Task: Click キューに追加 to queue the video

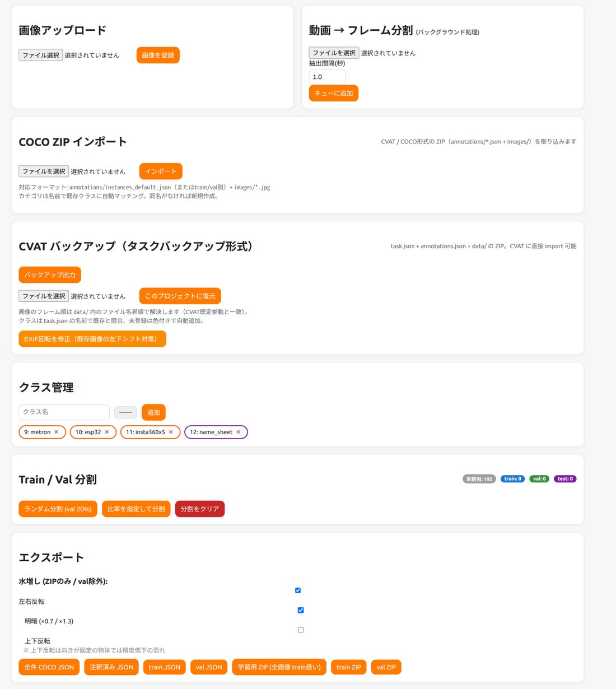Action: click(334, 93)
